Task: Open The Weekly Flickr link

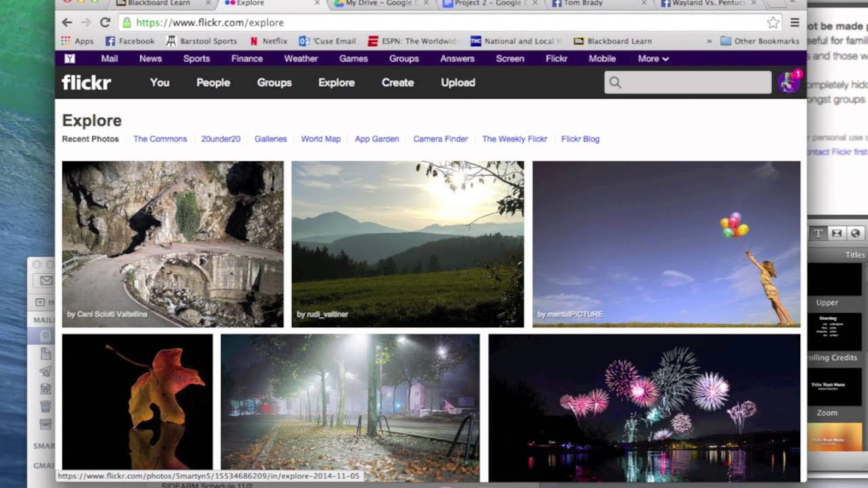Action: click(515, 139)
